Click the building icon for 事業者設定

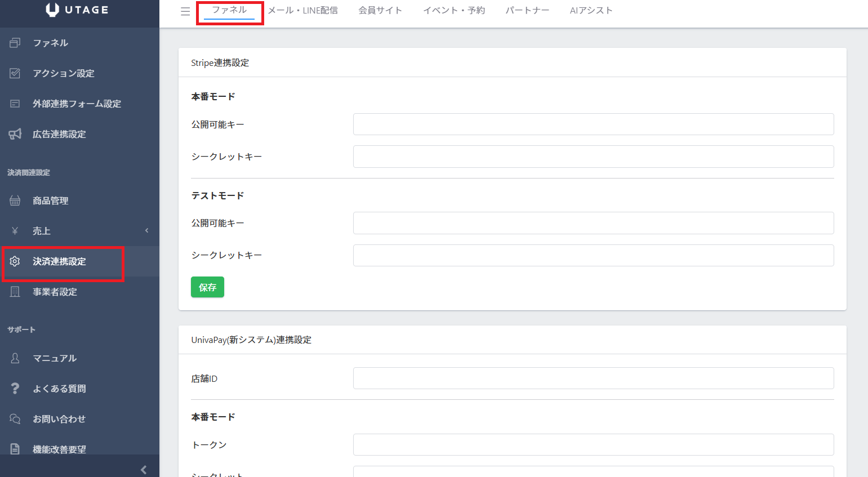[x=15, y=292]
